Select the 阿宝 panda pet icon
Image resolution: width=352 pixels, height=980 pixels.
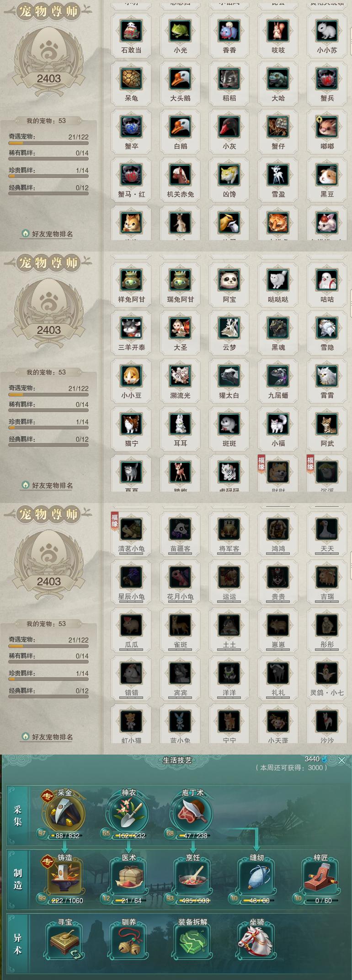click(229, 280)
